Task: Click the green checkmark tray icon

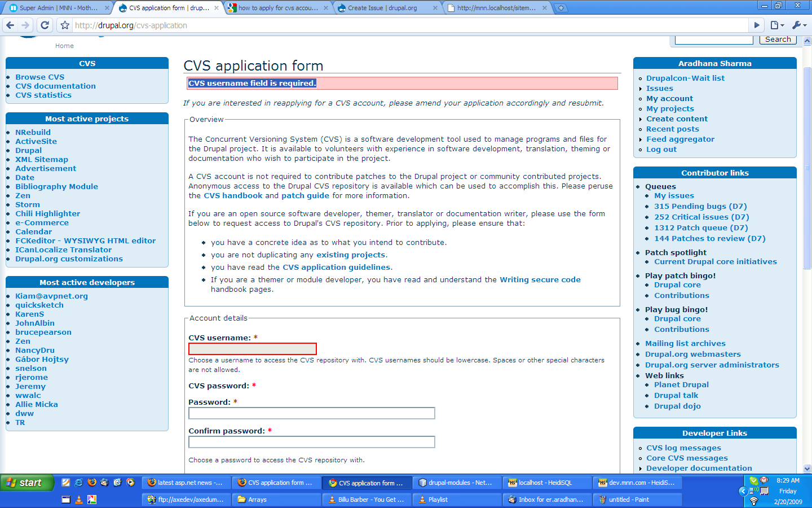Action: point(753,480)
